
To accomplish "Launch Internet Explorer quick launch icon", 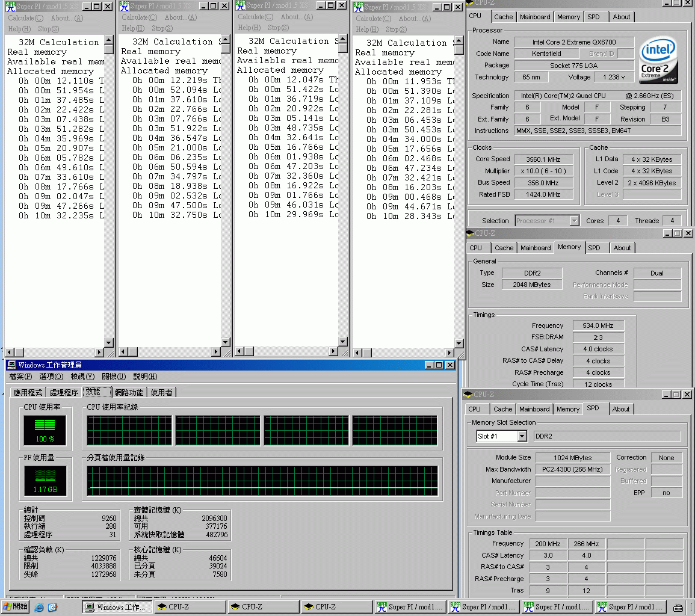I will [x=39, y=607].
